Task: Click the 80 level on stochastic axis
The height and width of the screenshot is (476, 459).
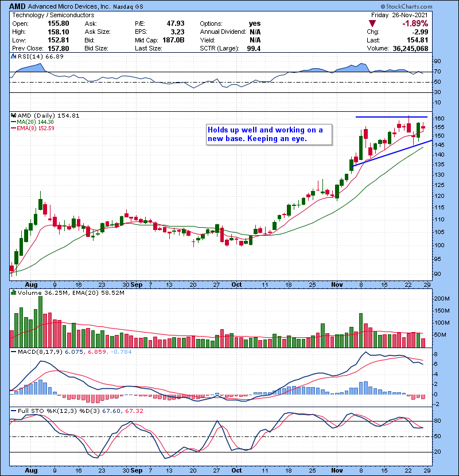Action: pyautogui.click(x=437, y=421)
